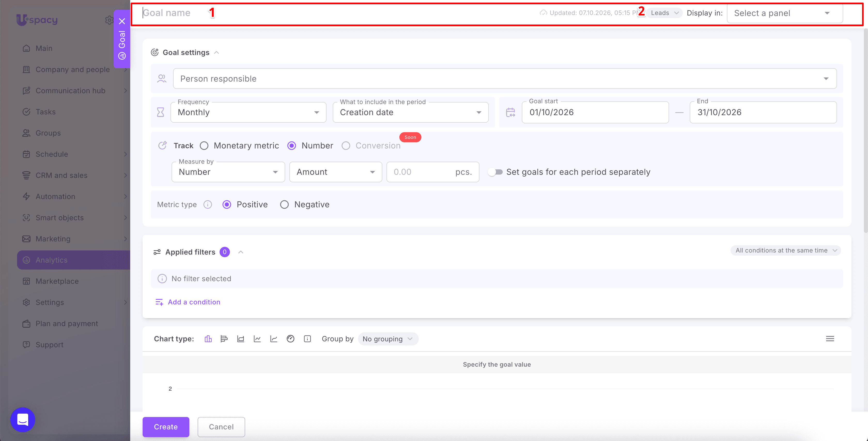
Task: Open the Frequency Monthly dropdown
Action: tap(248, 113)
